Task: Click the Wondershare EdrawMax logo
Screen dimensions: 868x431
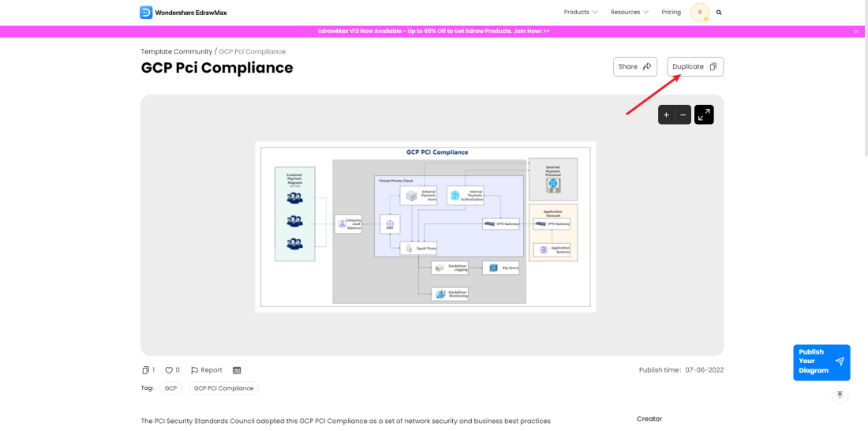Action: coord(183,12)
